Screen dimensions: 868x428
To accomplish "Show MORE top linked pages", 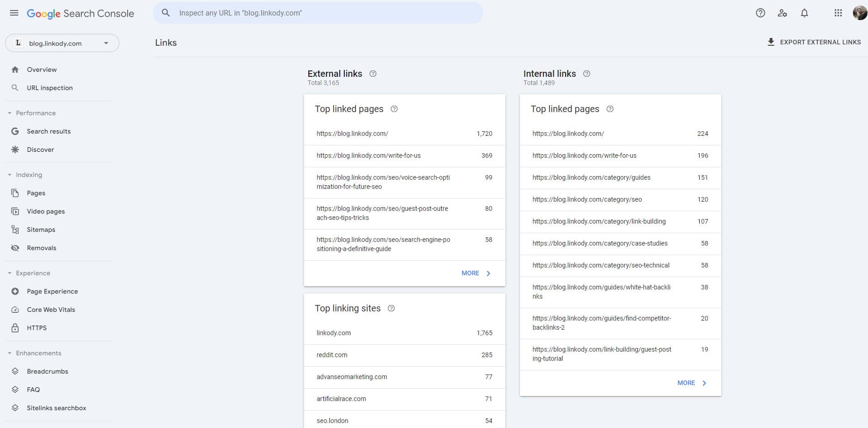I will tap(471, 273).
